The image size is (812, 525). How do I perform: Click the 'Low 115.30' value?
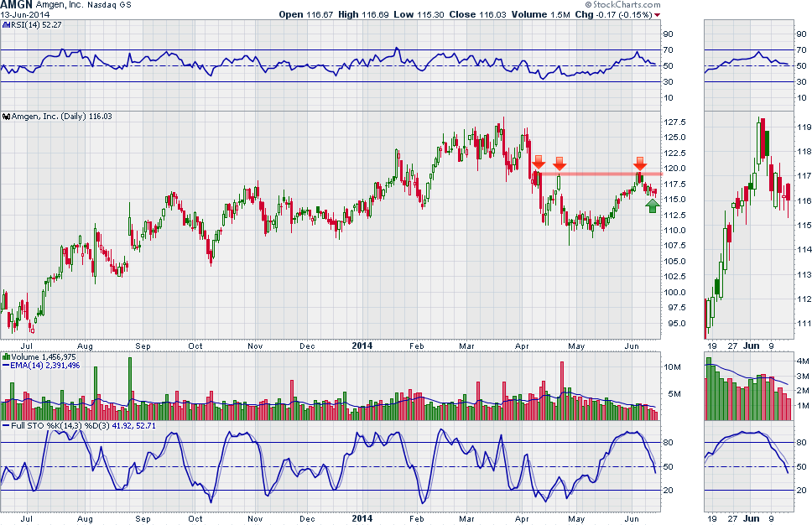click(419, 14)
